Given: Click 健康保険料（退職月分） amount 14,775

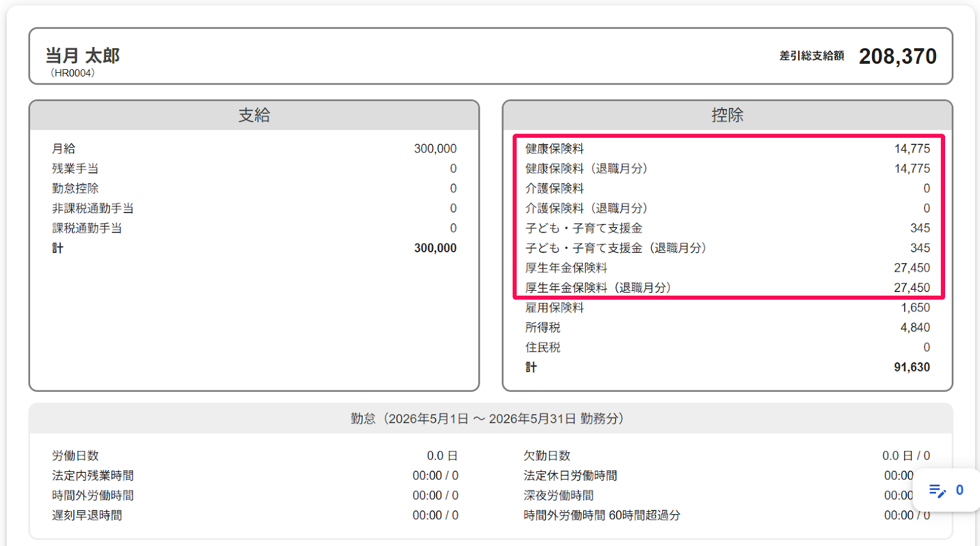Looking at the screenshot, I should (911, 168).
